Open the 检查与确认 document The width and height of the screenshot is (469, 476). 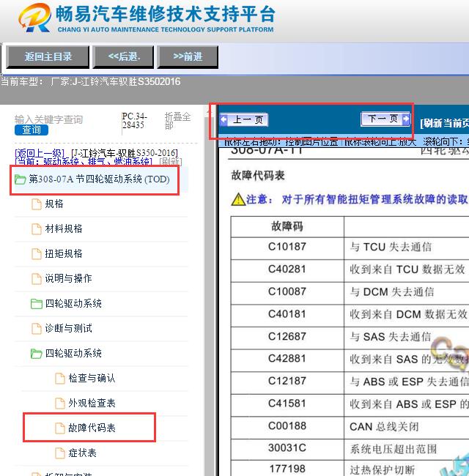92,378
